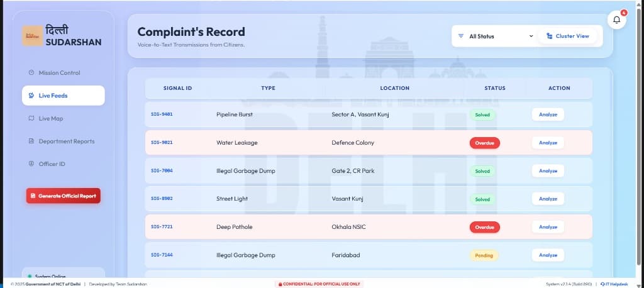Open the Live Map page
644x288 pixels.
pos(64,118)
